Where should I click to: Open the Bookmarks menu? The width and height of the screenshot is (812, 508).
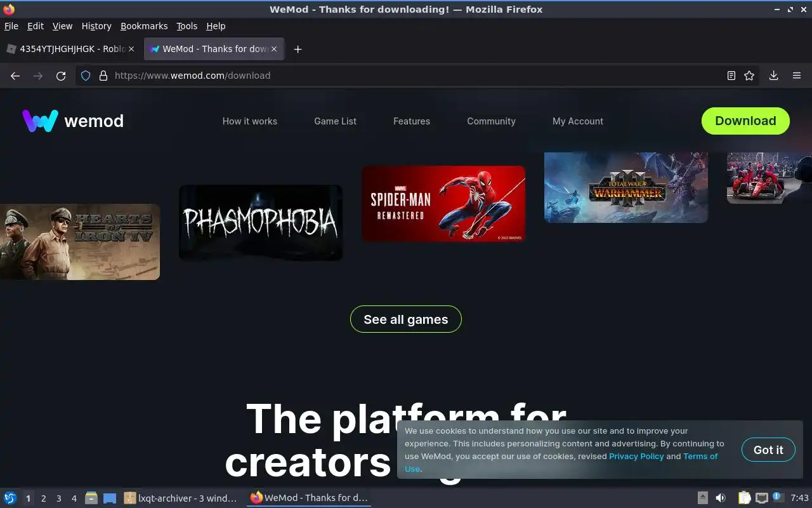coord(144,26)
